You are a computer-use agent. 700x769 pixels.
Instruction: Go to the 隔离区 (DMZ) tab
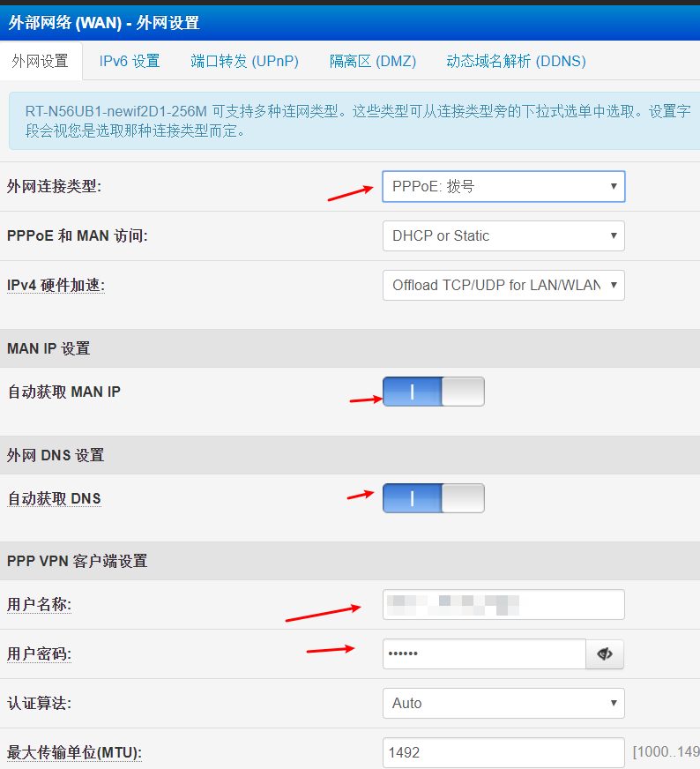pyautogui.click(x=372, y=61)
